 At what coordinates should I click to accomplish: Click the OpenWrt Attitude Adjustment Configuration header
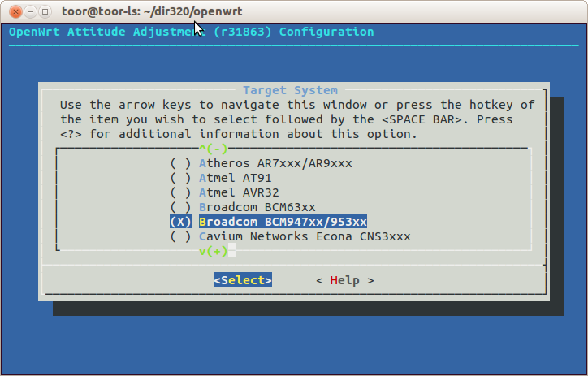pos(191,32)
